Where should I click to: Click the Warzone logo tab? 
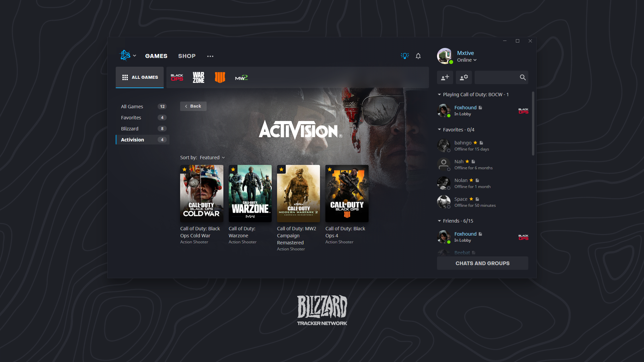pyautogui.click(x=198, y=77)
